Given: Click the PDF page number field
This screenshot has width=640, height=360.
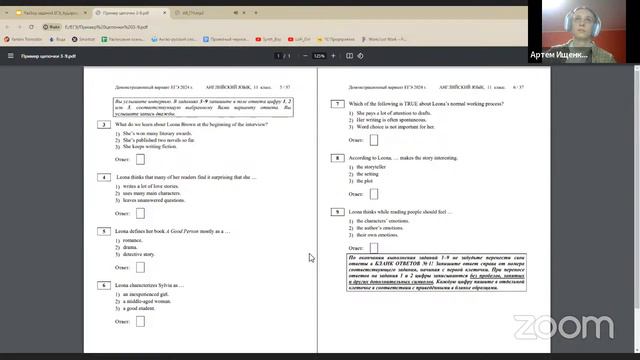Looking at the screenshot, I should (x=279, y=56).
